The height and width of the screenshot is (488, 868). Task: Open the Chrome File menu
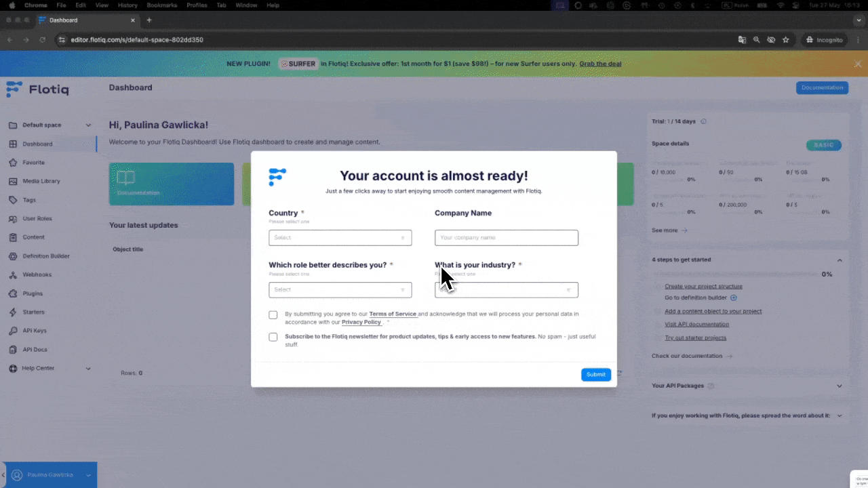point(61,5)
